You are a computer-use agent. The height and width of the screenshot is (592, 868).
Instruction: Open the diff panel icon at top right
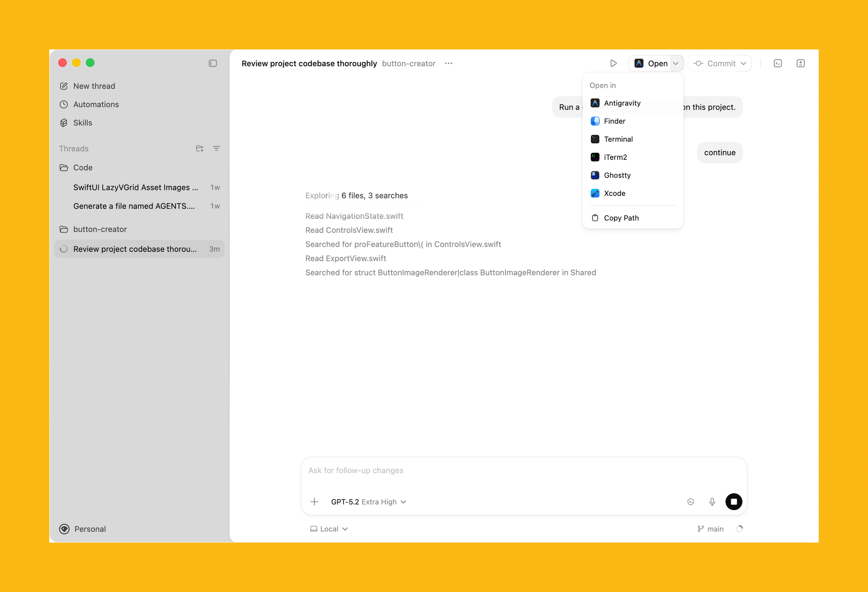[x=801, y=63]
